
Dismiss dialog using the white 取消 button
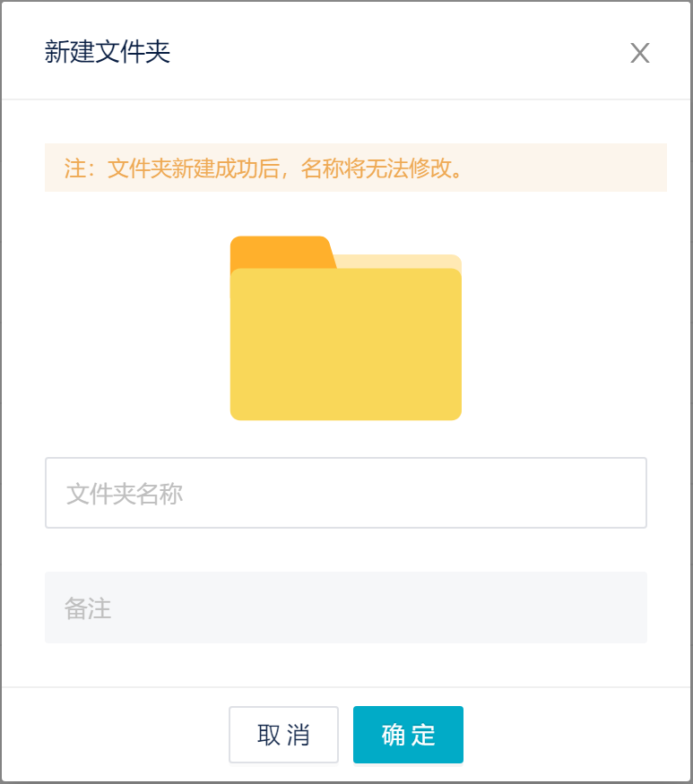(283, 735)
